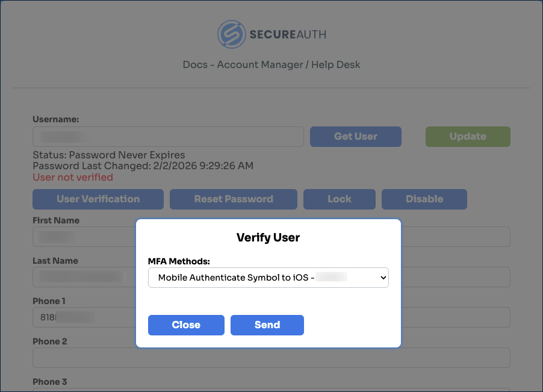Click the 'User not verified' status text
This screenshot has width=543, height=392.
point(73,177)
